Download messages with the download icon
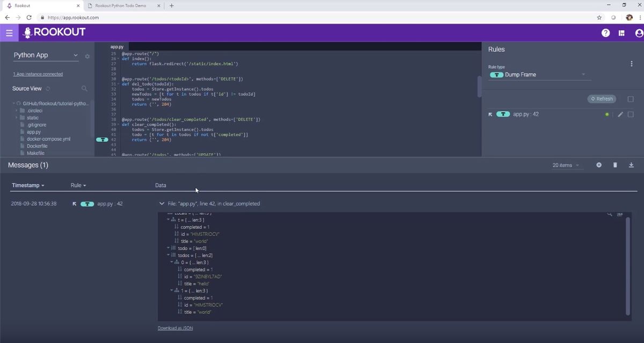The image size is (644, 343). point(631,165)
